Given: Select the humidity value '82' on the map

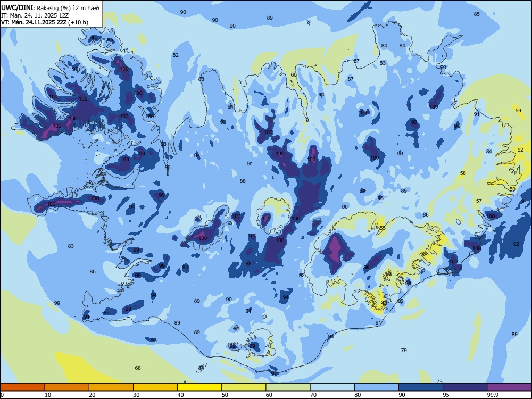Looking at the screenshot, I should click(x=176, y=55).
